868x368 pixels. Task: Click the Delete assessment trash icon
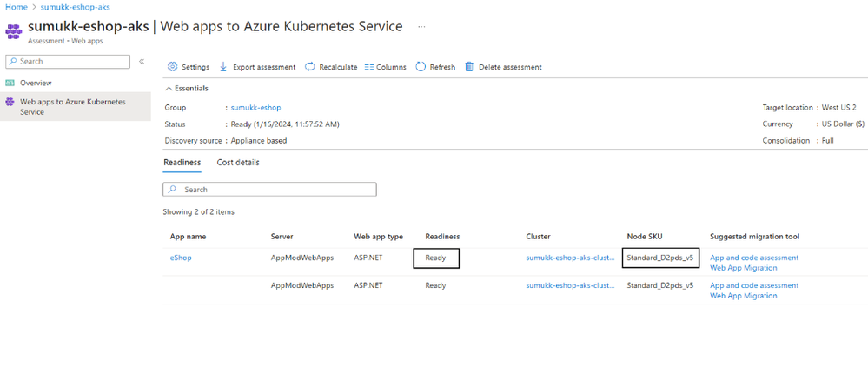pos(469,66)
